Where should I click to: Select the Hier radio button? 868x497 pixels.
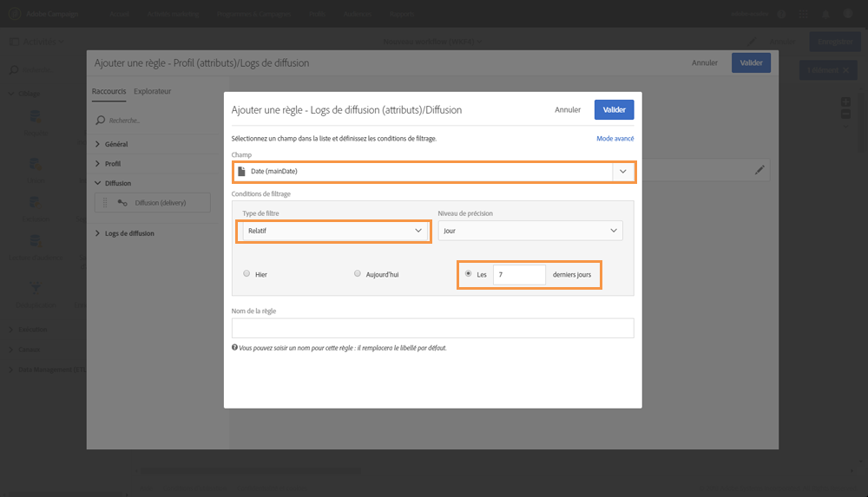[x=247, y=274]
